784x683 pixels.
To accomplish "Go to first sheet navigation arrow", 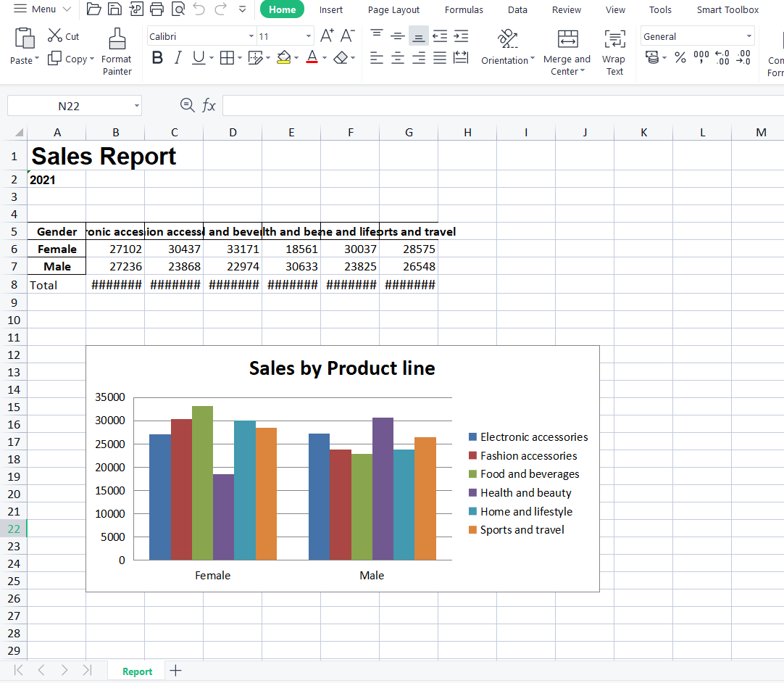I will 19,670.
